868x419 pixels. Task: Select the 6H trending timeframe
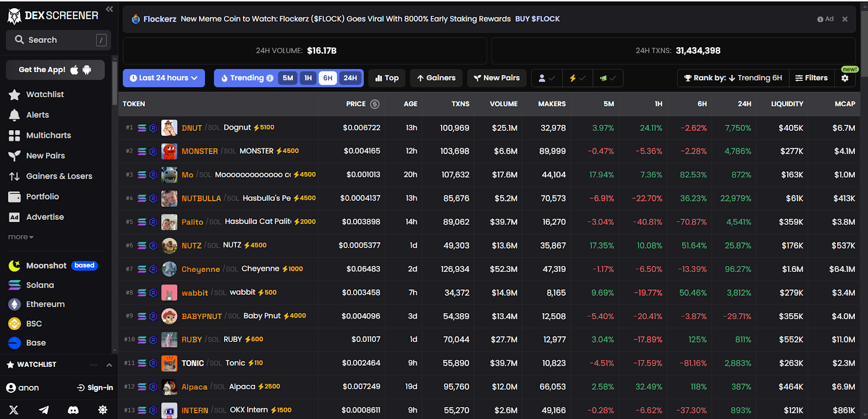tap(328, 78)
